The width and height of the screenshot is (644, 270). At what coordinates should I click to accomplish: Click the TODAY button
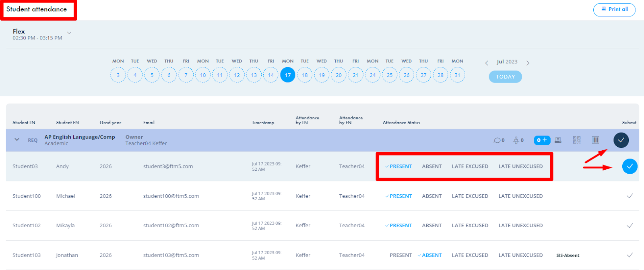pos(505,77)
